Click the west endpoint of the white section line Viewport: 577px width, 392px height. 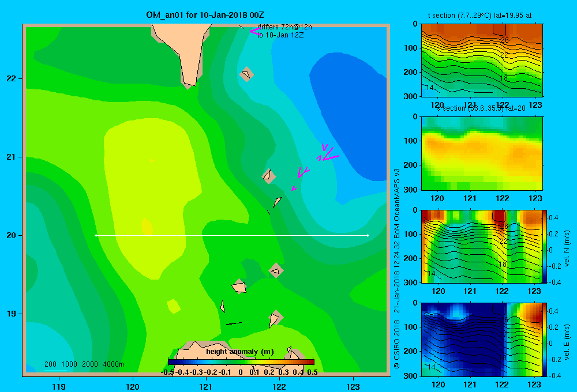[x=96, y=235]
